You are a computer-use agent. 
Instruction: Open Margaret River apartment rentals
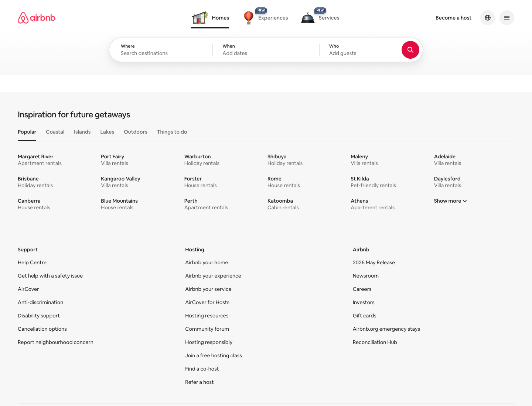40,160
